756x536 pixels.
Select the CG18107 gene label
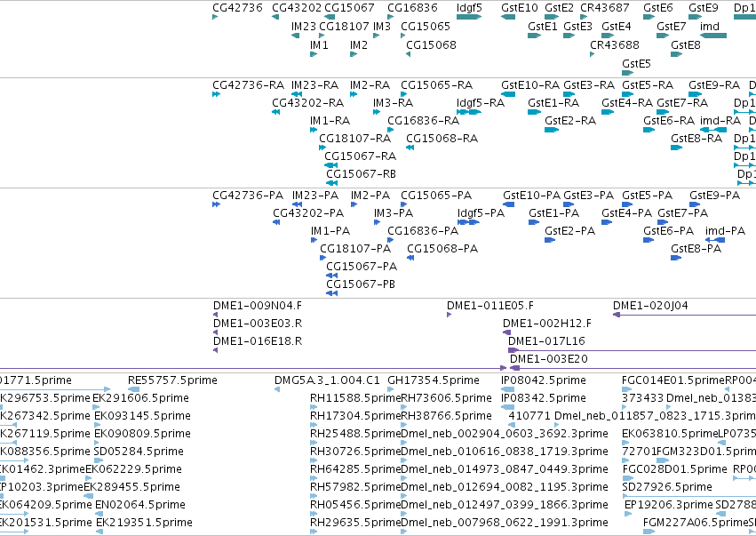click(345, 26)
